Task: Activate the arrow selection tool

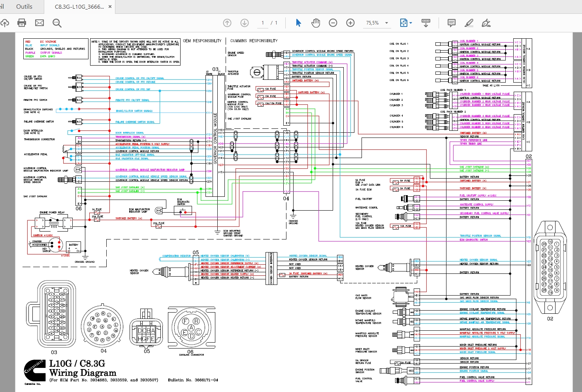Action: (x=298, y=23)
